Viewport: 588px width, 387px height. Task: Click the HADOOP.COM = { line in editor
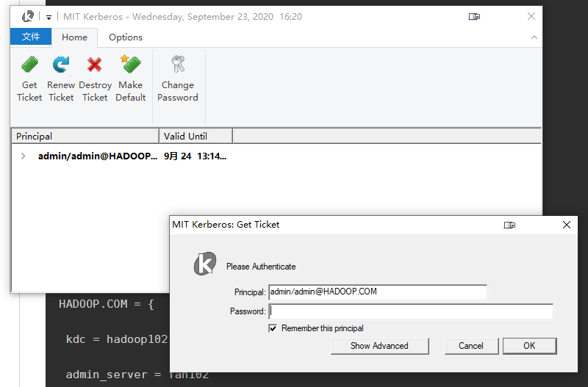click(x=107, y=304)
